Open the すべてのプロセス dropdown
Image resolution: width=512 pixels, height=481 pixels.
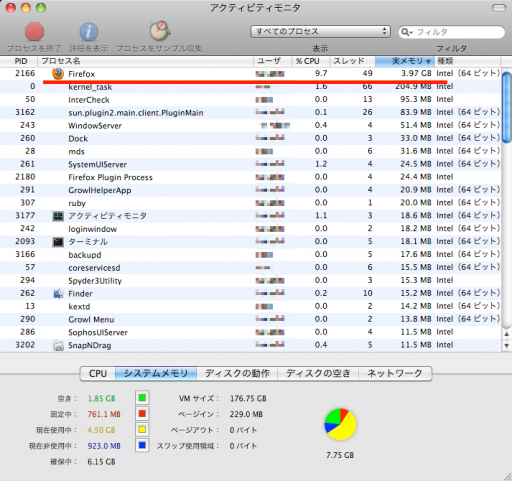point(320,32)
